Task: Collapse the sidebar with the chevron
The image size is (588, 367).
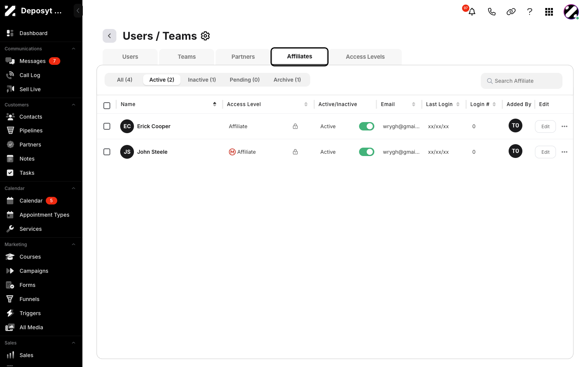Action: pyautogui.click(x=78, y=11)
